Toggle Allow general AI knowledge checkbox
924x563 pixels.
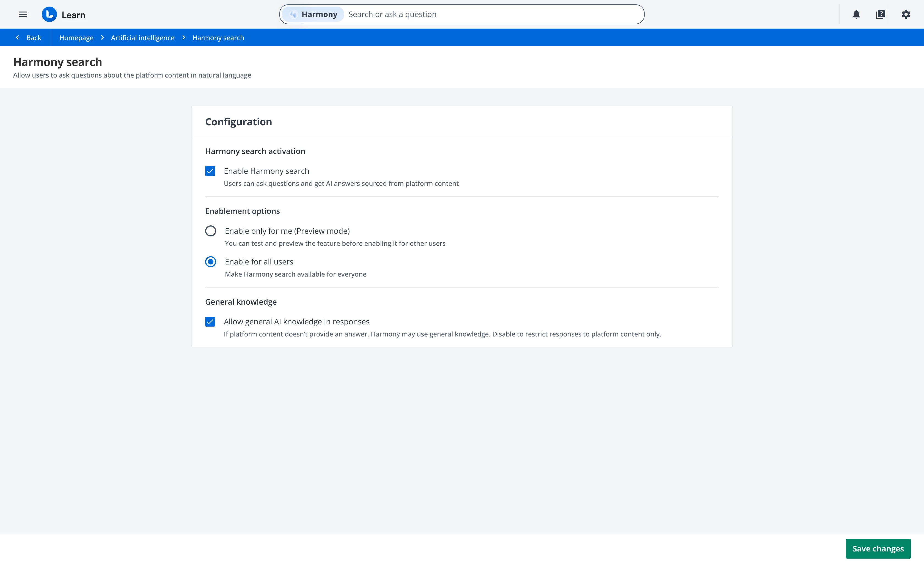click(x=210, y=322)
